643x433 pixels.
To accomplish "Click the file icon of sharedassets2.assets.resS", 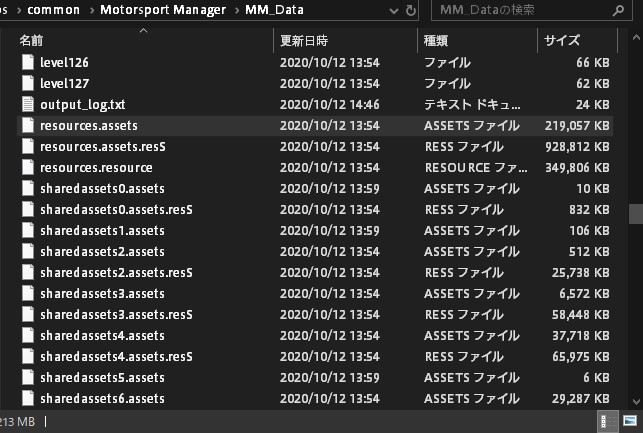I will (28, 272).
